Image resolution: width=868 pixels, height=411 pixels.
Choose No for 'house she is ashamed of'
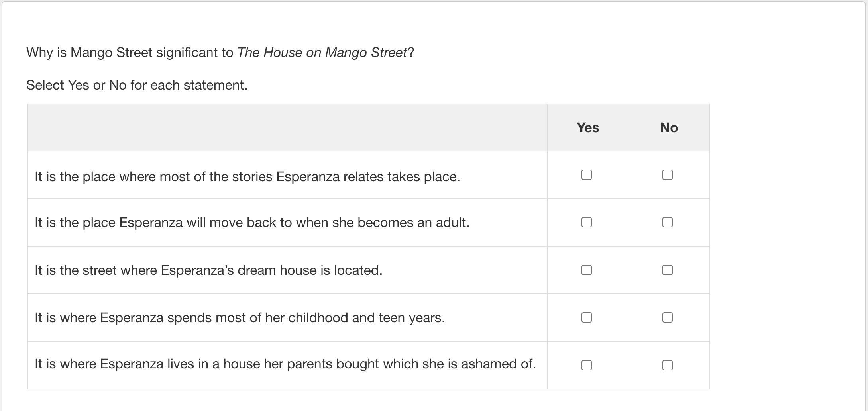coord(667,365)
